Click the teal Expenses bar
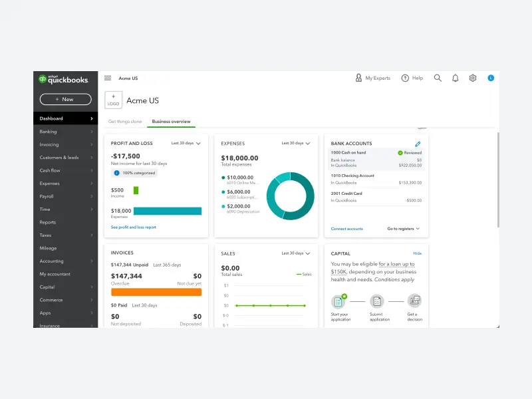 pyautogui.click(x=168, y=211)
